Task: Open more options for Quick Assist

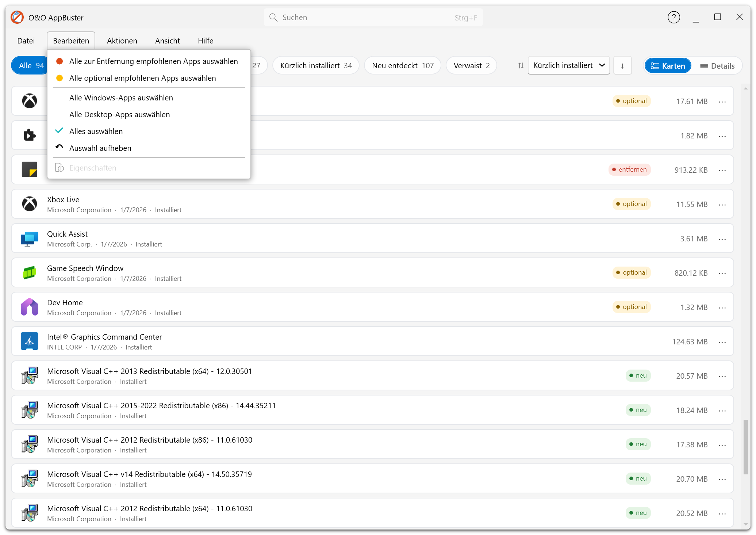Action: click(x=722, y=239)
